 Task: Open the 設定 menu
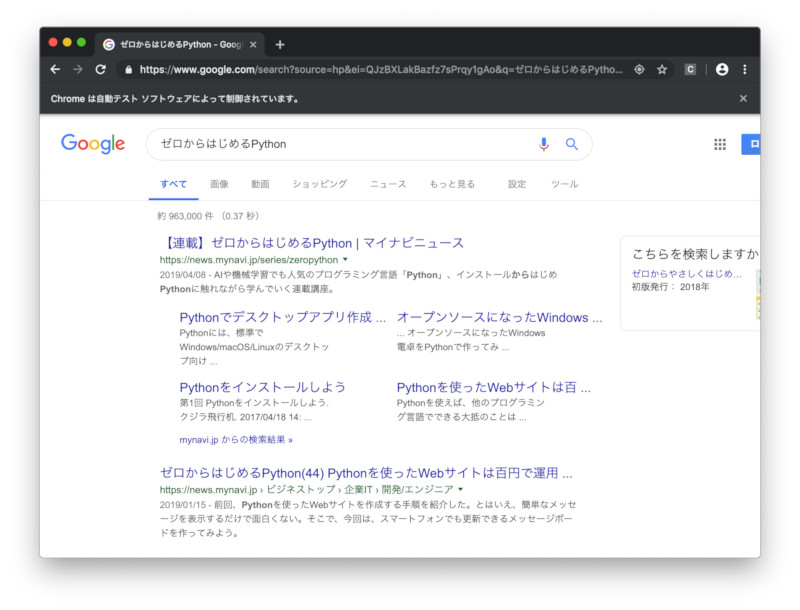point(517,184)
